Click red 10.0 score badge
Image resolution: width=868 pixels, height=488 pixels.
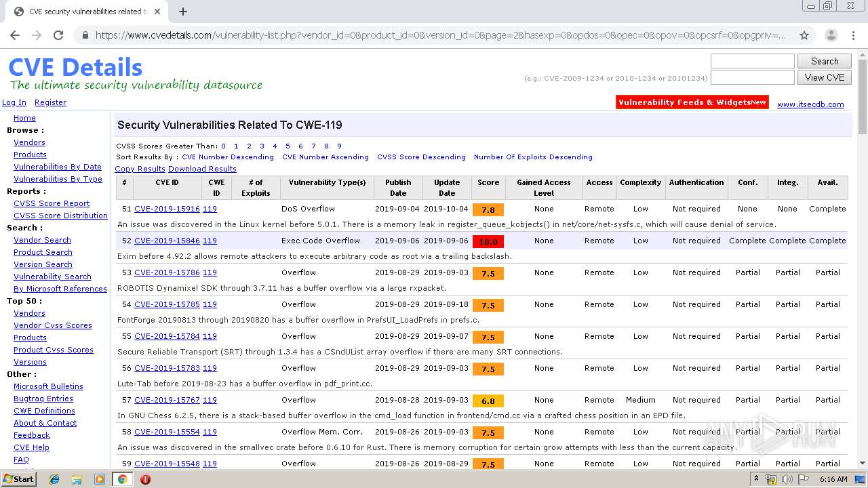(x=488, y=241)
